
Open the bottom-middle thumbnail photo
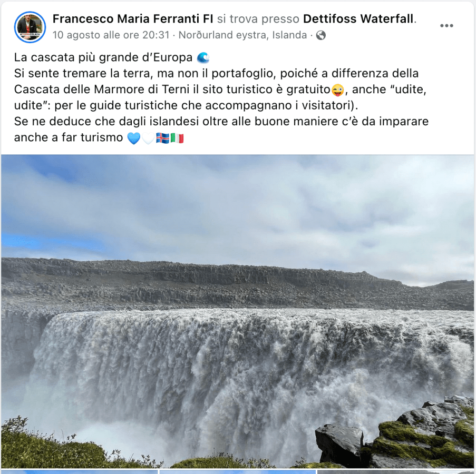click(x=238, y=472)
